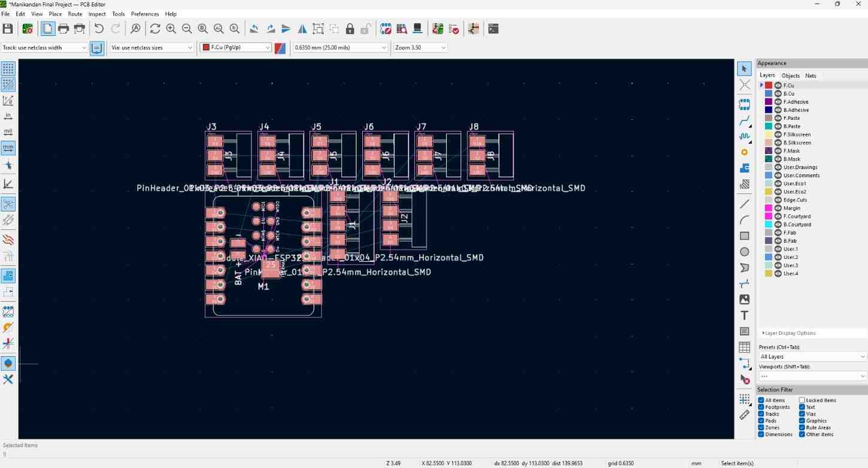Screen dimensions: 868x468
Task: Select the Route Tracks tool
Action: (745, 121)
